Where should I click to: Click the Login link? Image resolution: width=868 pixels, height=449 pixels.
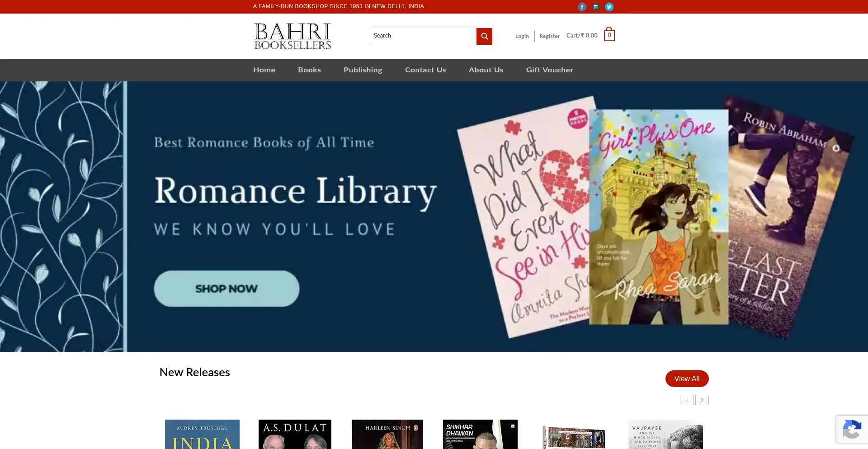pyautogui.click(x=522, y=36)
